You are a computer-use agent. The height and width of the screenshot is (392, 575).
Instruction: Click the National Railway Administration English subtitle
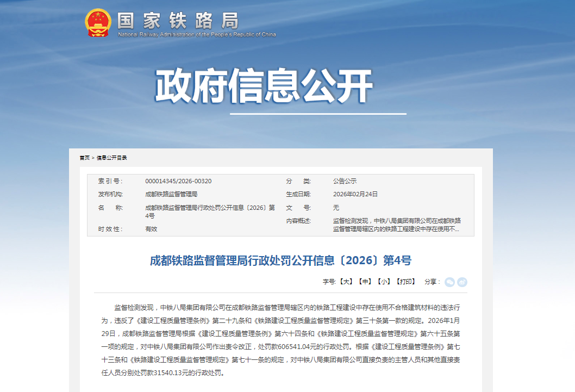[x=197, y=35]
